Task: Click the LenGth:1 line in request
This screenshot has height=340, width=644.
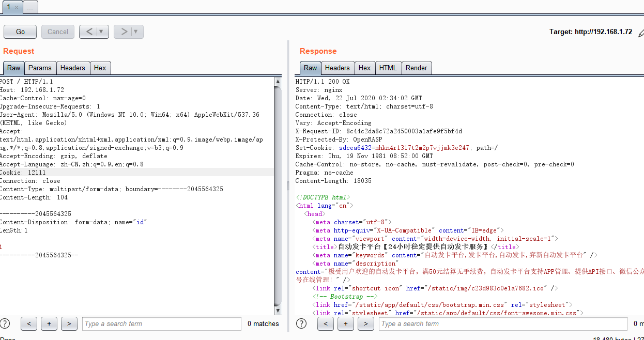Action: click(x=14, y=230)
